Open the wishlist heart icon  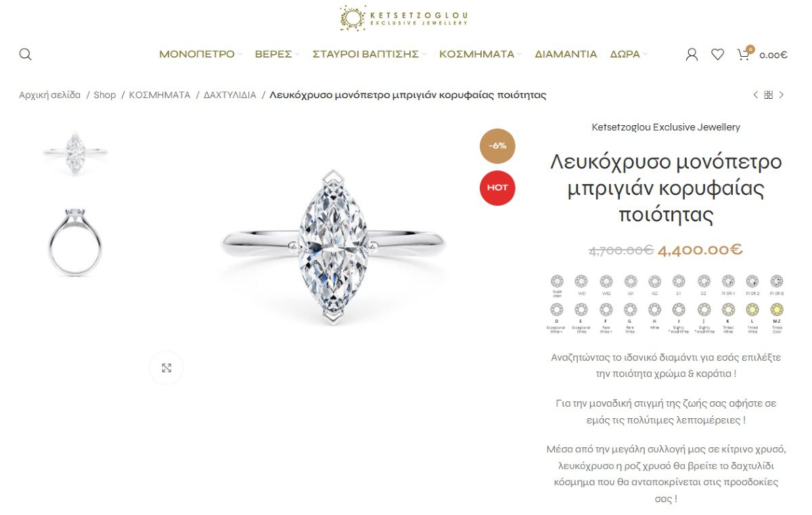pos(717,54)
